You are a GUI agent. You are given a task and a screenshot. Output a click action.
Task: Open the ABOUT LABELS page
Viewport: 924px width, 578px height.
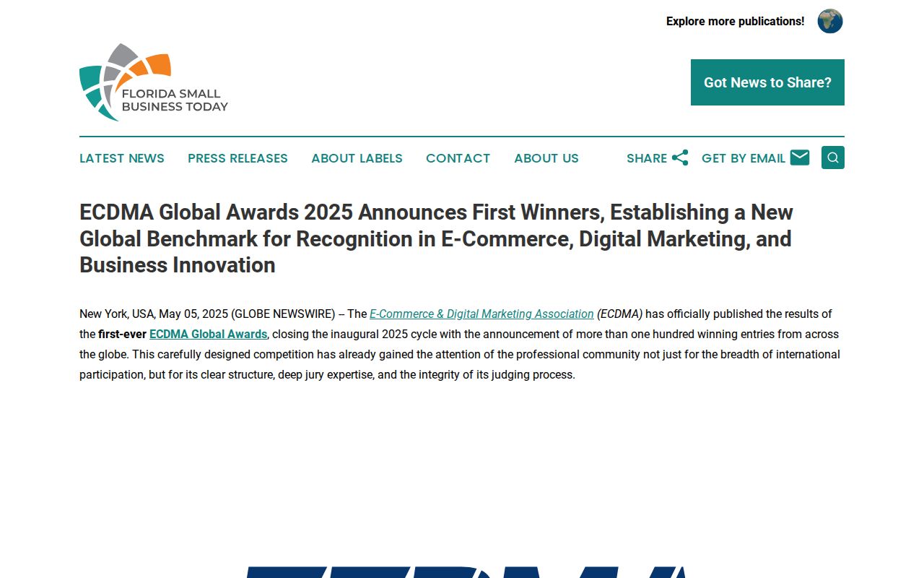[x=357, y=158]
